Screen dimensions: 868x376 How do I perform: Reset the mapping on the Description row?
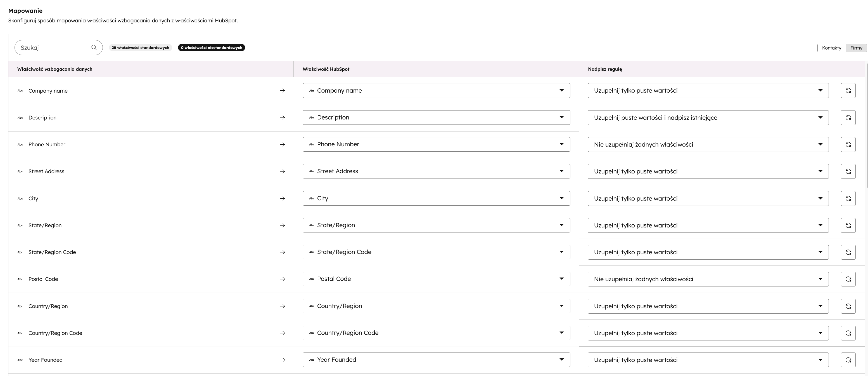point(848,118)
